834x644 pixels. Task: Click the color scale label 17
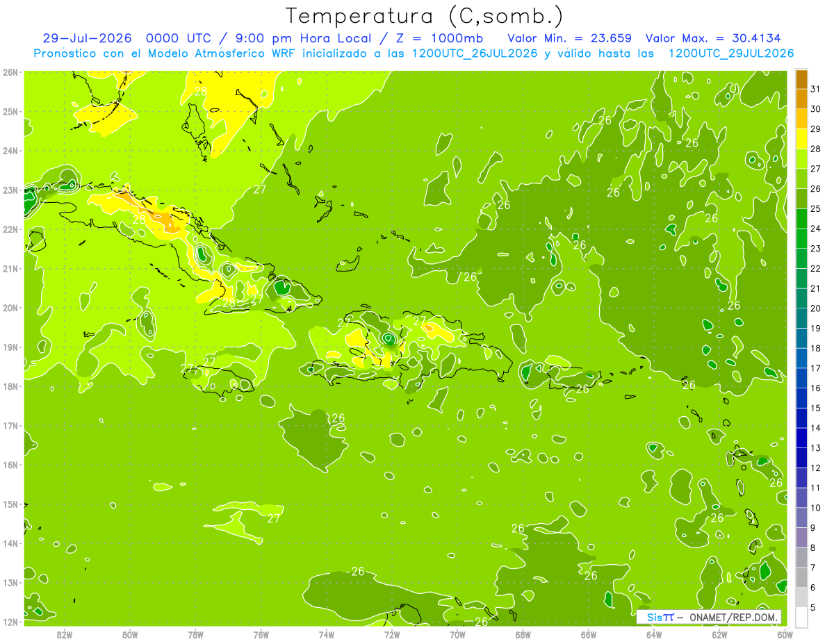click(x=816, y=368)
